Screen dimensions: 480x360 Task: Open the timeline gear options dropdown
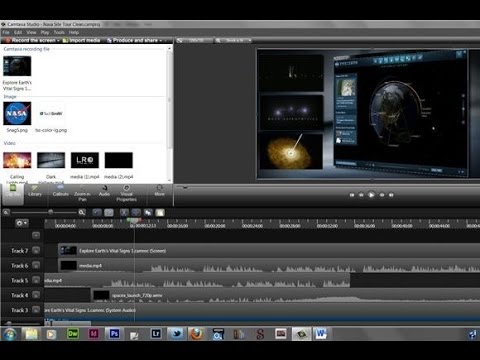click(22, 223)
